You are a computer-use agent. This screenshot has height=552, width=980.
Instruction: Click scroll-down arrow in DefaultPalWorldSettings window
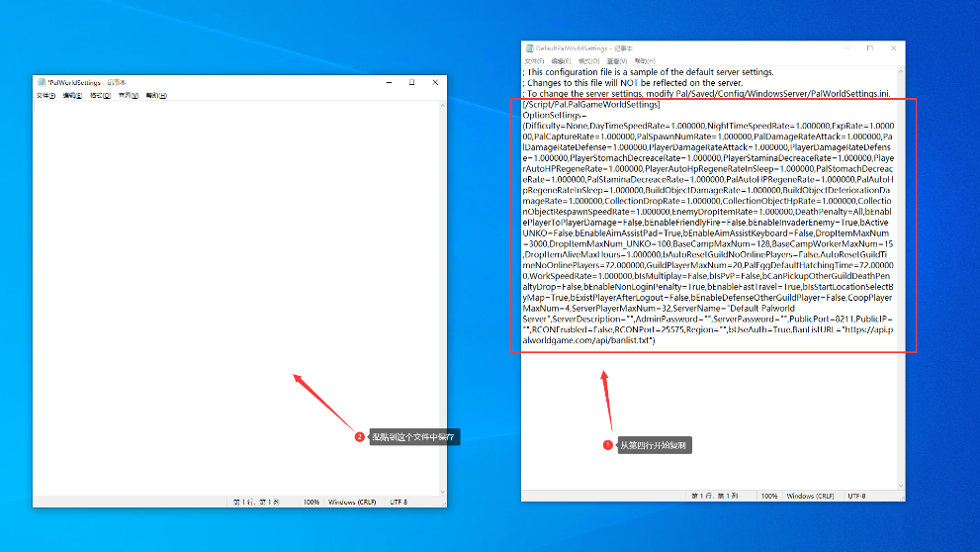pyautogui.click(x=901, y=485)
